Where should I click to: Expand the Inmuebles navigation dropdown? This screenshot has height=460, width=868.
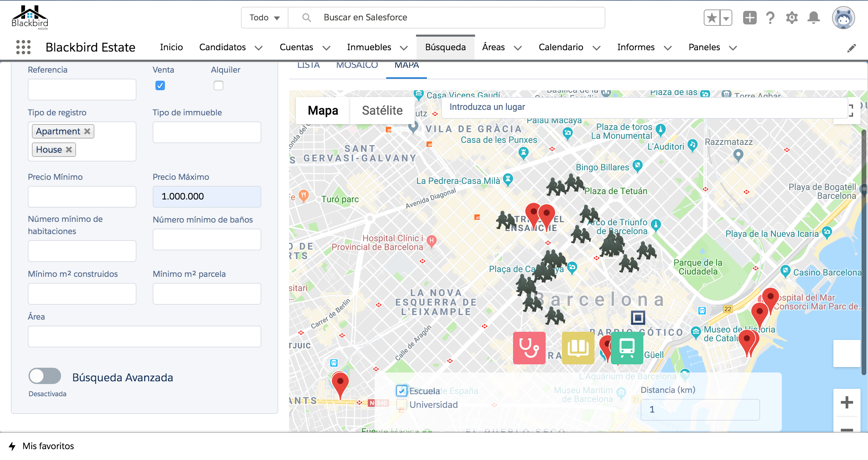pos(404,48)
